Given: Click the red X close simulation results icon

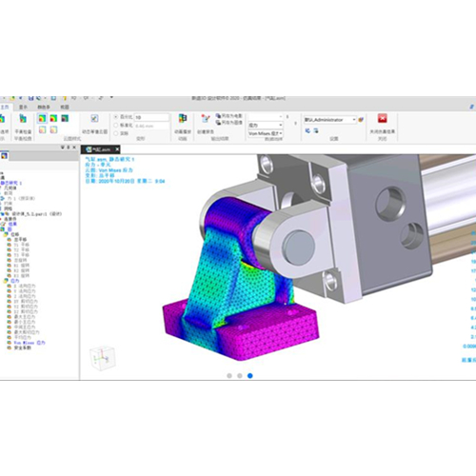Looking at the screenshot, I should point(383,119).
